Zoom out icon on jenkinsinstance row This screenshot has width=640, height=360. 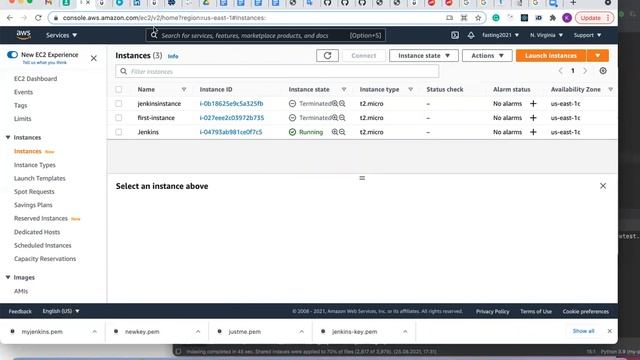[342, 104]
